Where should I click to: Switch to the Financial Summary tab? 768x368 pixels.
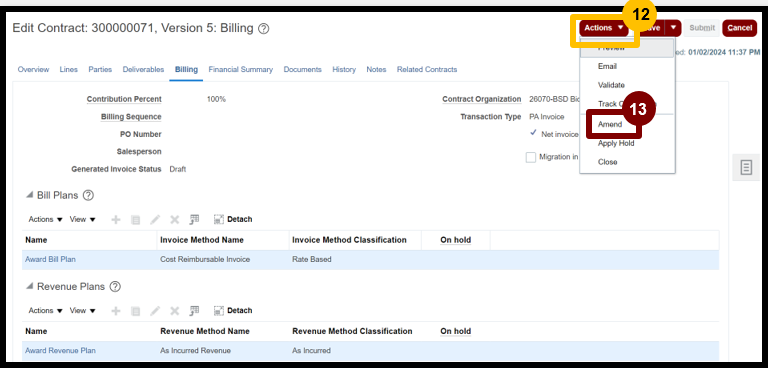[x=240, y=70]
